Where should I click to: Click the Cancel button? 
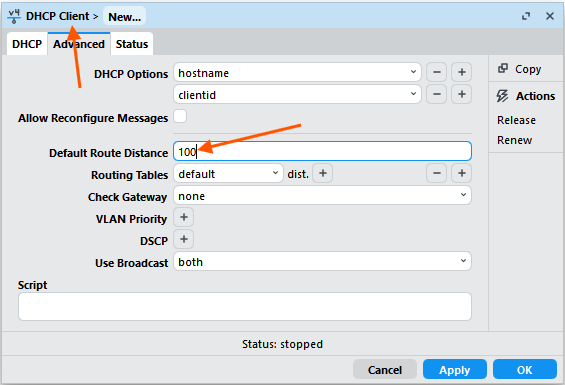click(x=384, y=369)
